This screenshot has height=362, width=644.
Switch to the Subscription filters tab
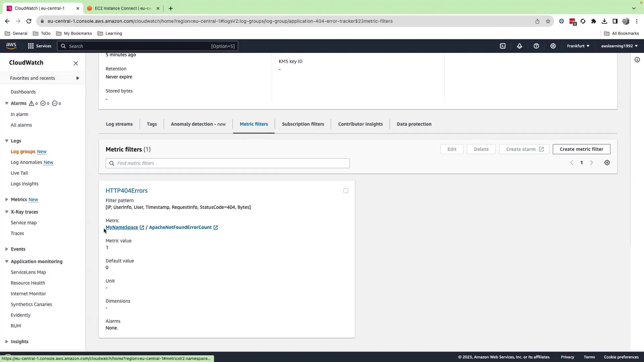point(303,124)
